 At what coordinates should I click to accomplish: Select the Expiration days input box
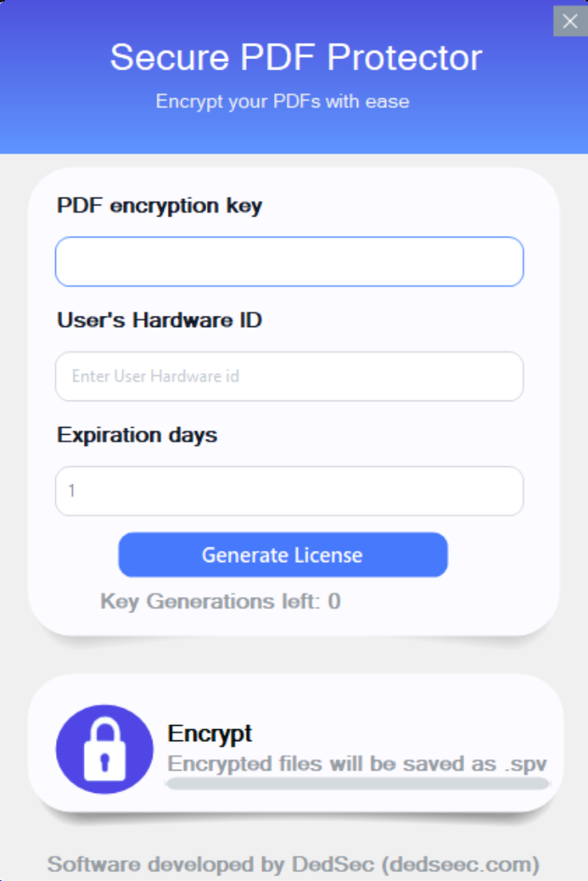tap(289, 491)
